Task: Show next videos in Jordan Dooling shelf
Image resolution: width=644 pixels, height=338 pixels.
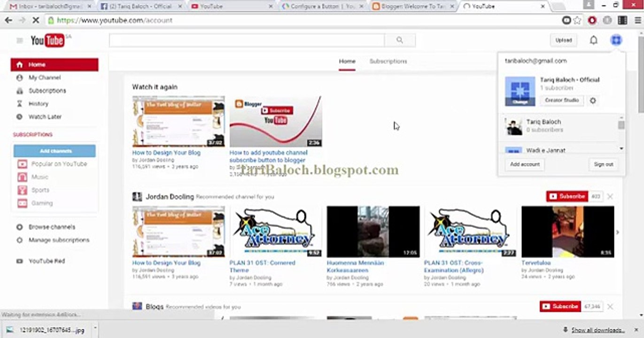Action: click(618, 232)
